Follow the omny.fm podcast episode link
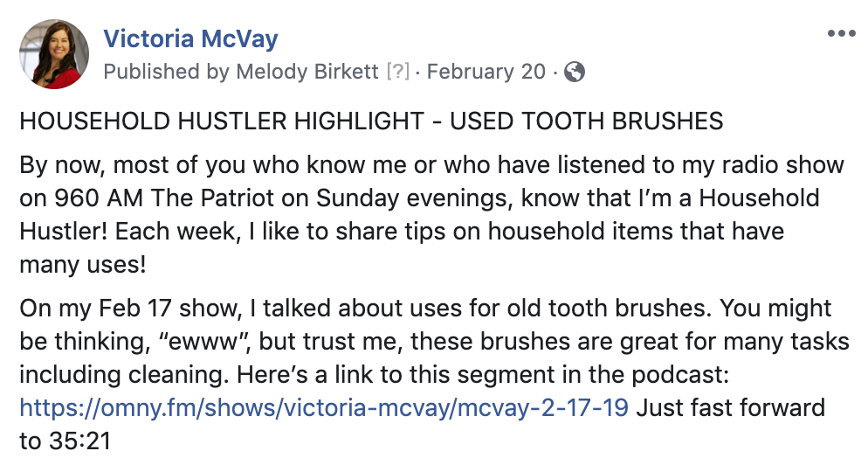The image size is (868, 465). point(324,407)
